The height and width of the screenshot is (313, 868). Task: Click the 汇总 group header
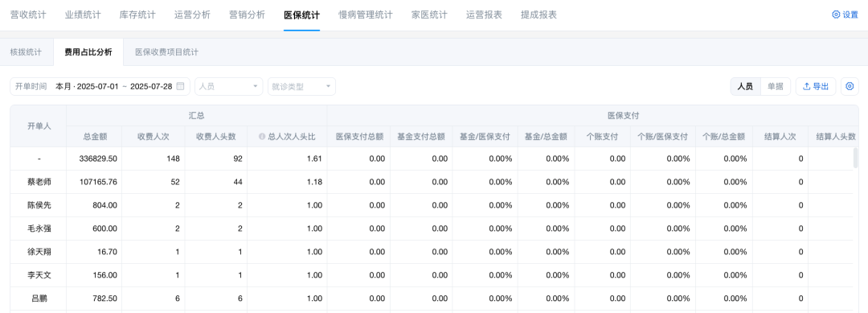[x=197, y=115]
